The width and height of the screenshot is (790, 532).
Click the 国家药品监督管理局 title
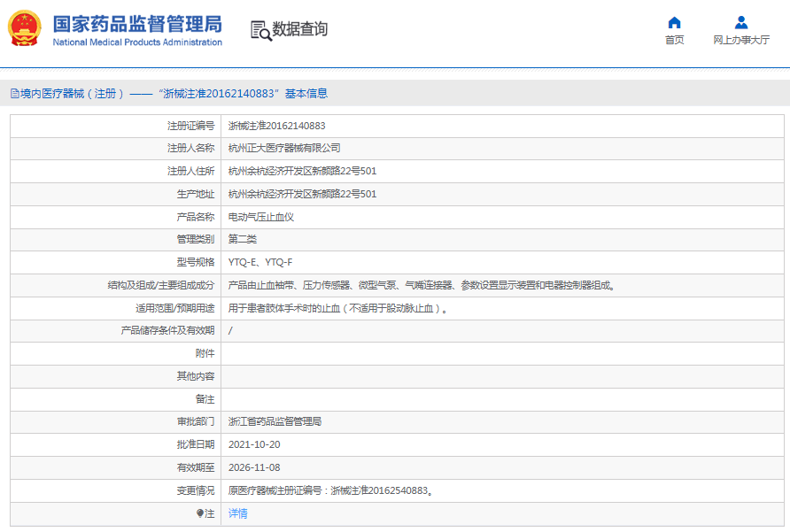(137, 24)
